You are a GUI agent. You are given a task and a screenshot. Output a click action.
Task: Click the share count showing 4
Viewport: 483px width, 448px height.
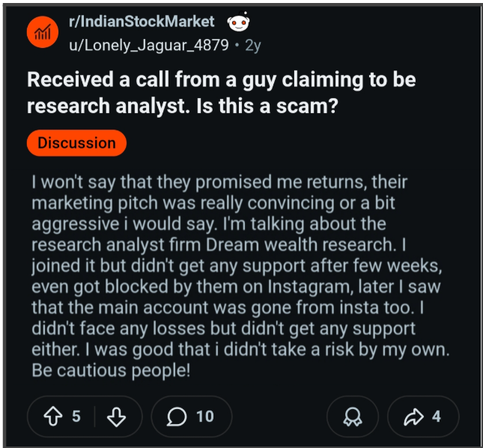tap(436, 417)
